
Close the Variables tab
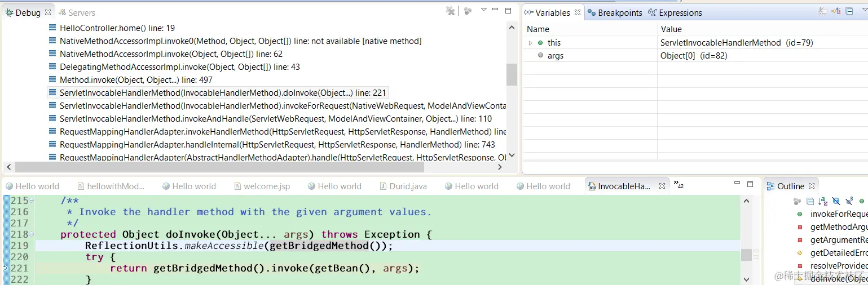point(577,12)
